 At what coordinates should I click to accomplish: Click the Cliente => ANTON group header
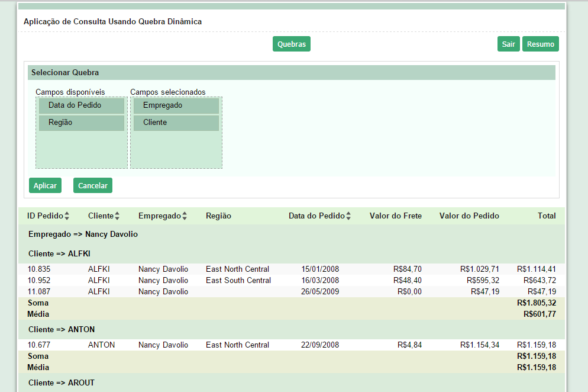(62, 329)
